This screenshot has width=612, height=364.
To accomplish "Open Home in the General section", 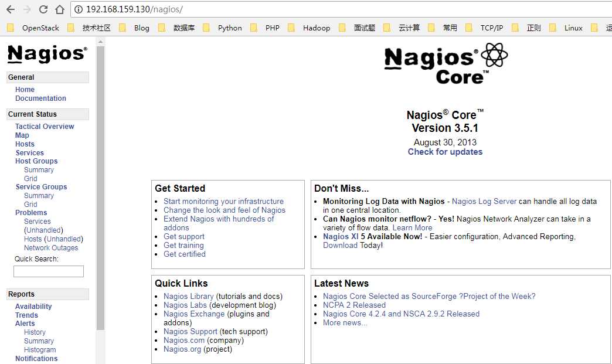I will tap(25, 89).
